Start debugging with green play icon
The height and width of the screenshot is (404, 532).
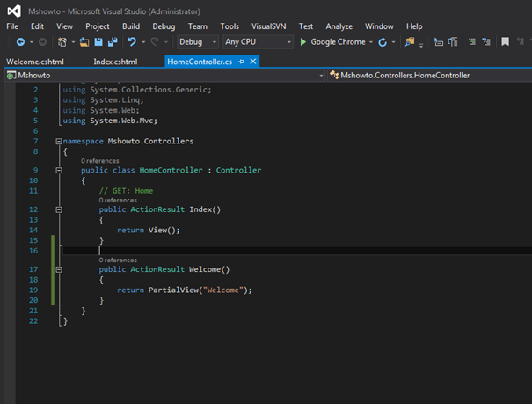[x=303, y=42]
